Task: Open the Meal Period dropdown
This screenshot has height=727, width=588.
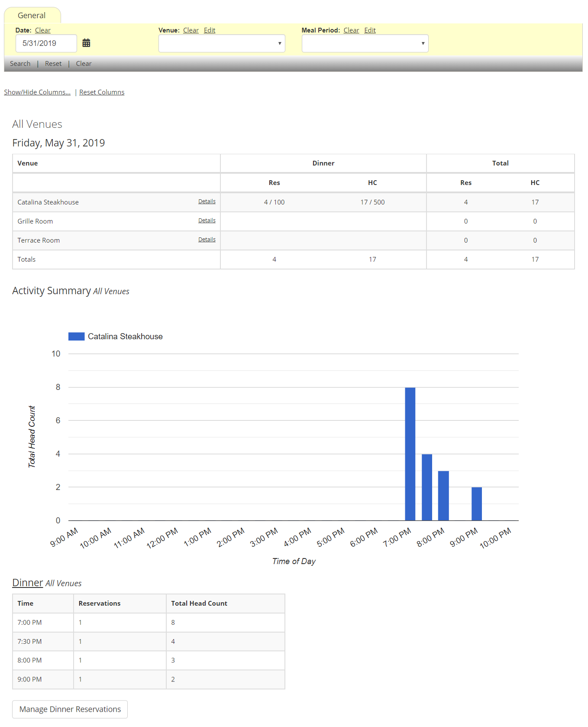Action: point(365,43)
